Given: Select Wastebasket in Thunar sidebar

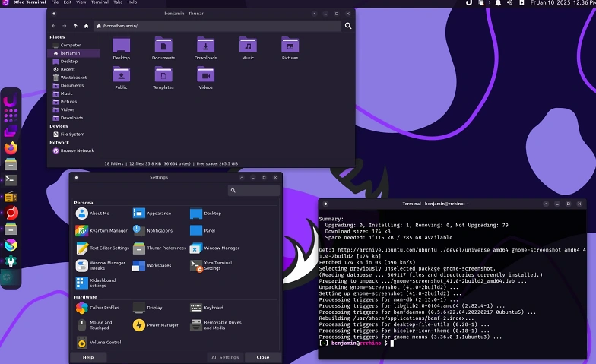Looking at the screenshot, I should 74,78.
